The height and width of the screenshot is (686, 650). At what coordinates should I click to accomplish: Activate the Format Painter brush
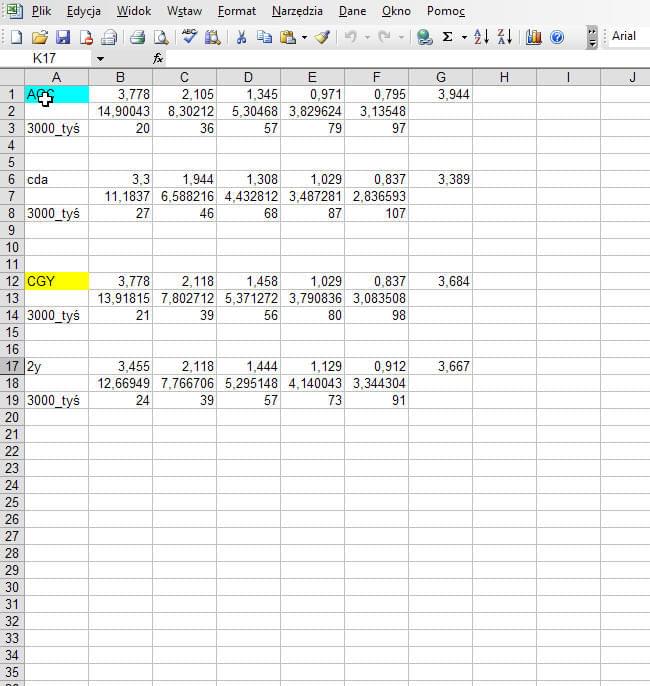tap(322, 37)
